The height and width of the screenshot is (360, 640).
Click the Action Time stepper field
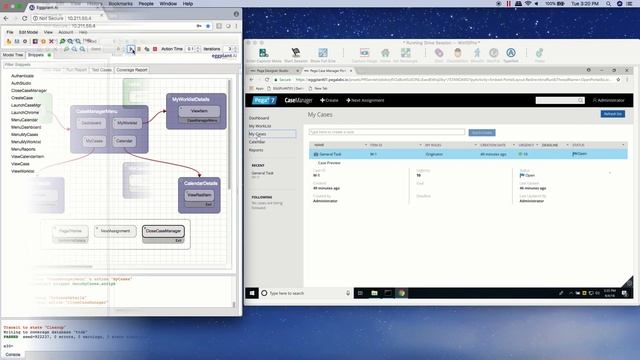coord(193,49)
